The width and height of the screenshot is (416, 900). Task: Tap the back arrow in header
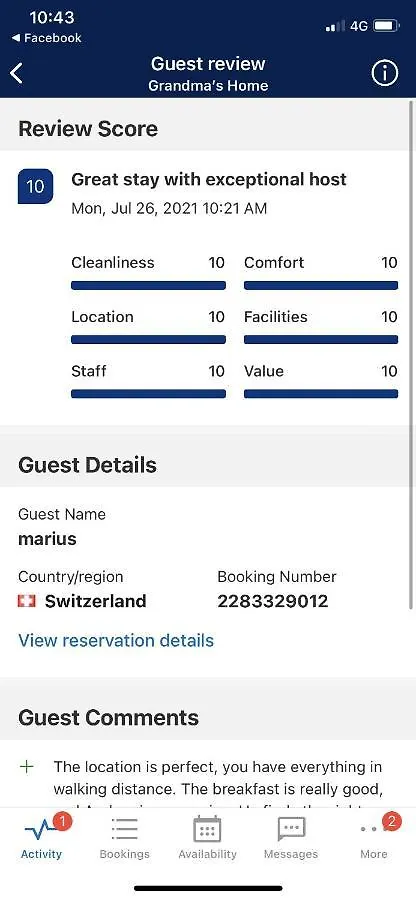coord(17,73)
